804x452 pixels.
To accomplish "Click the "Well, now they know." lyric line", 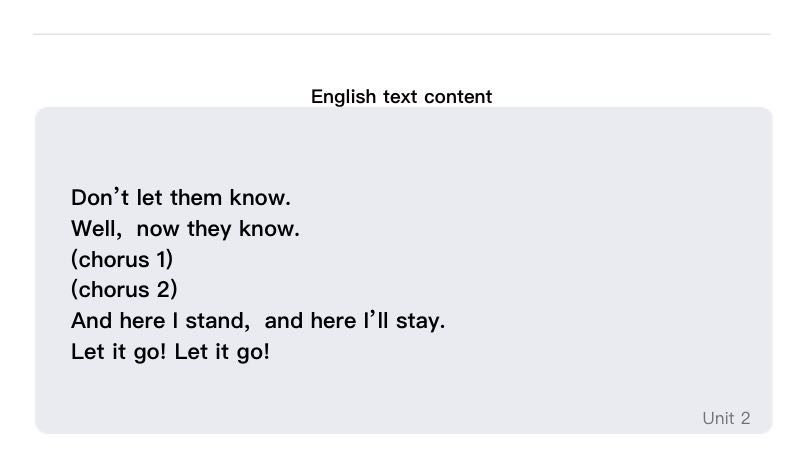I will [x=185, y=229].
